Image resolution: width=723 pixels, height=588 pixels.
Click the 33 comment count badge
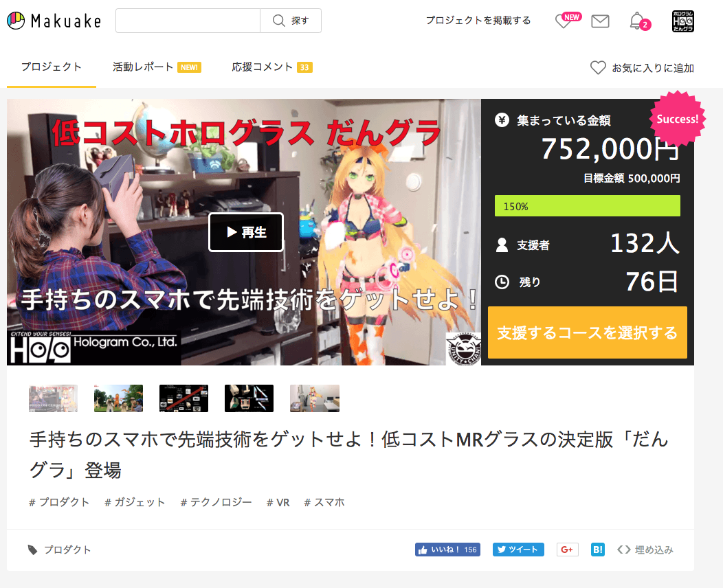(x=304, y=68)
